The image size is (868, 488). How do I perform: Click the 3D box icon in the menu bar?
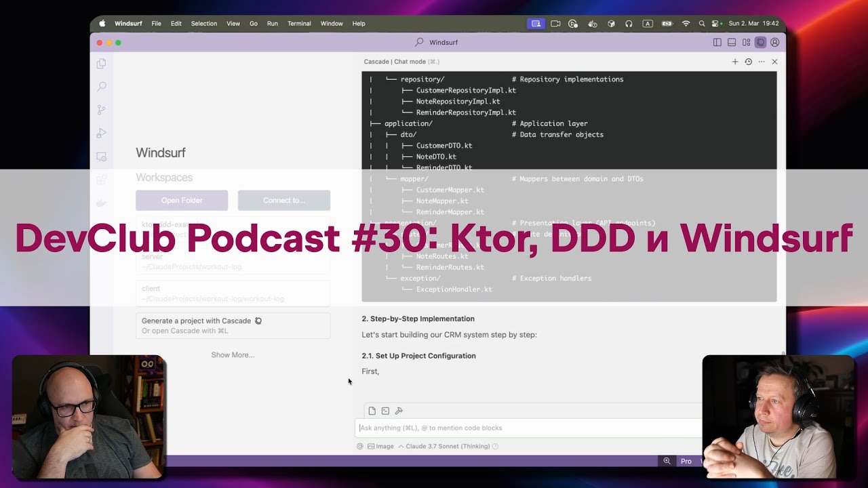[x=611, y=23]
